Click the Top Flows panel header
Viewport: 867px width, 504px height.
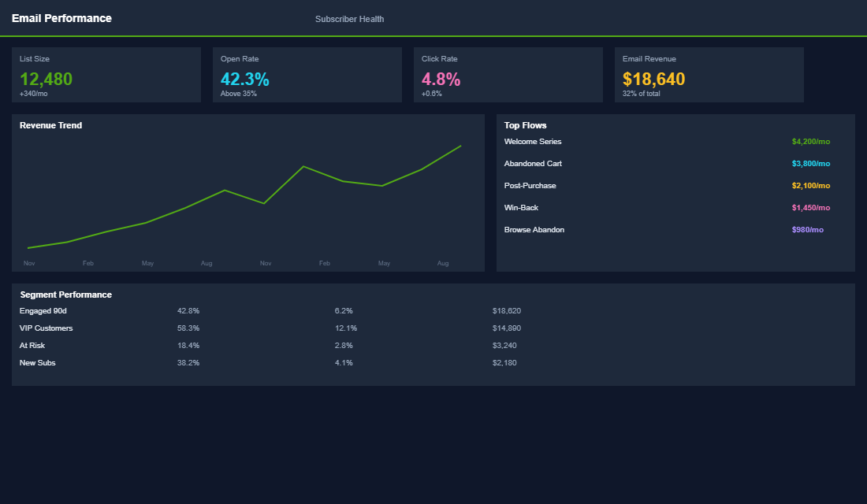click(x=527, y=124)
